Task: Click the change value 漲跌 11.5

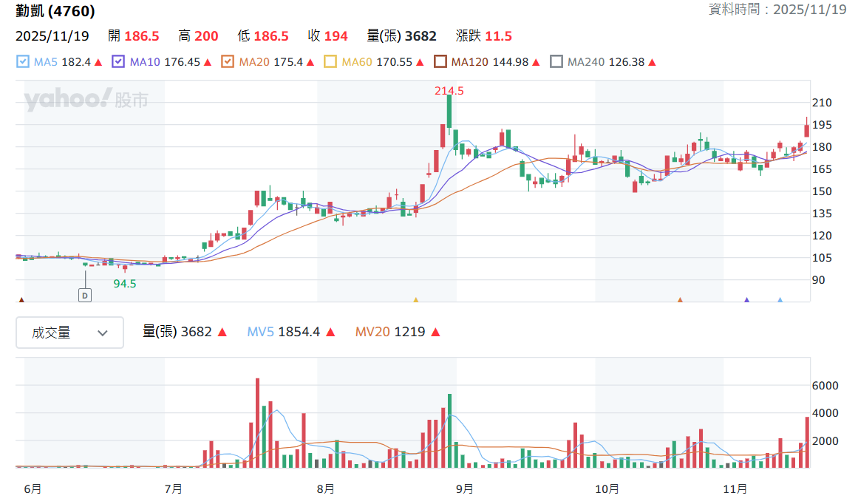Action: [484, 36]
